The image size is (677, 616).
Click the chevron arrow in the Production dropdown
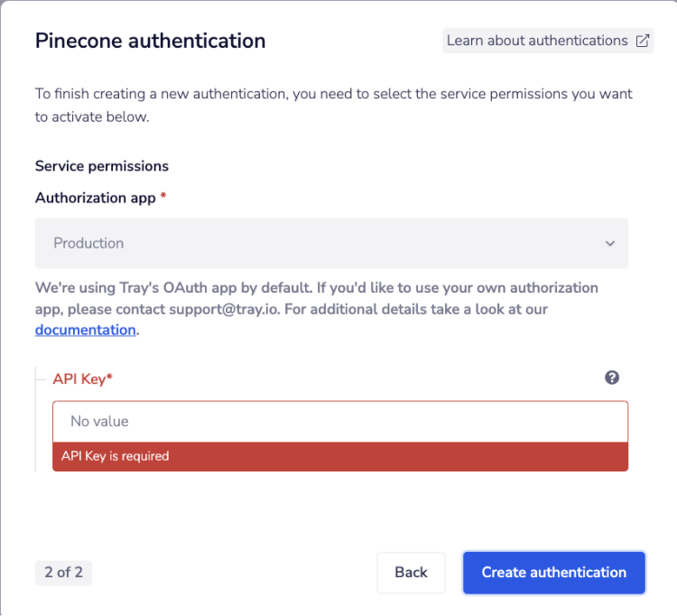coord(610,244)
